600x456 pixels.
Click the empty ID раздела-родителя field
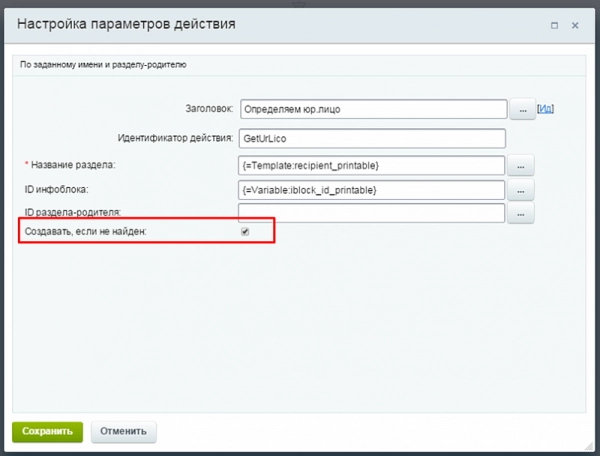pos(372,213)
